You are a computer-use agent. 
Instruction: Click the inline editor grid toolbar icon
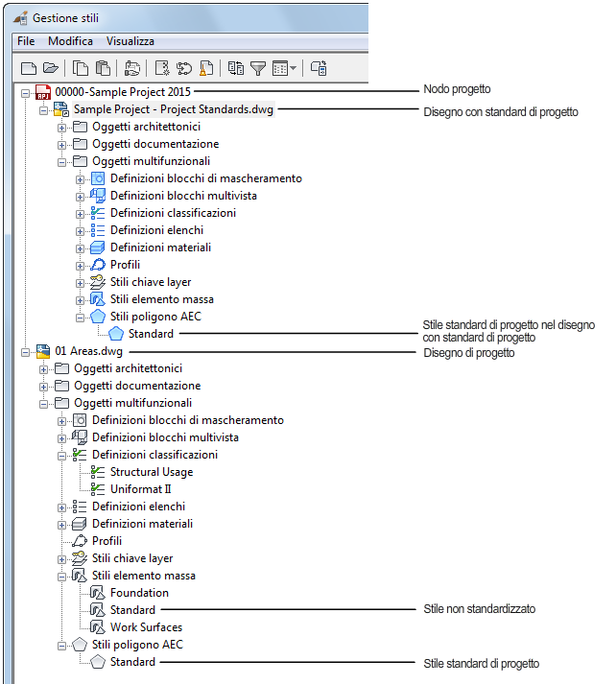(279, 68)
